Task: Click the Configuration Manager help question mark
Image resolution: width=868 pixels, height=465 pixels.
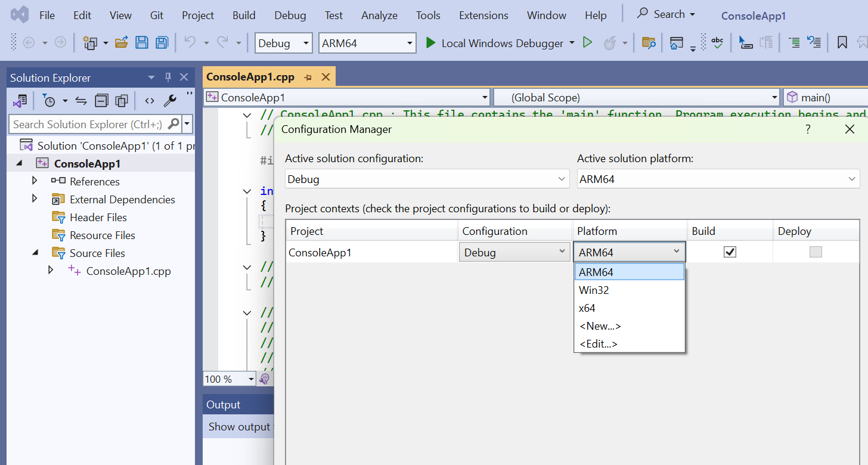Action: [808, 129]
